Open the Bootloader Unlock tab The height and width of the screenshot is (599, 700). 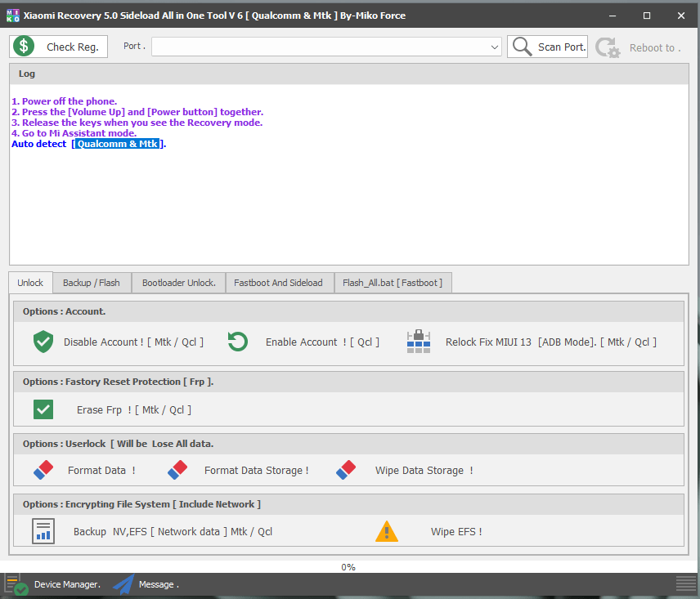(x=178, y=283)
